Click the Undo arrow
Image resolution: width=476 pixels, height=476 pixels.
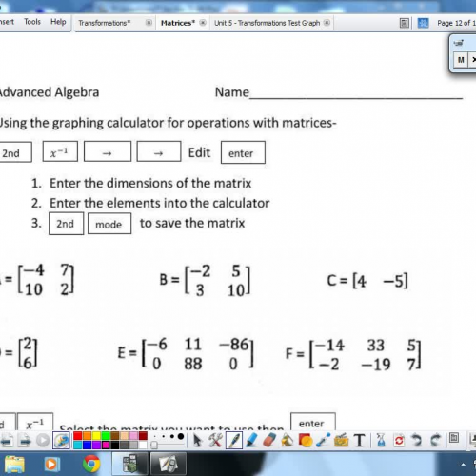[417, 441]
